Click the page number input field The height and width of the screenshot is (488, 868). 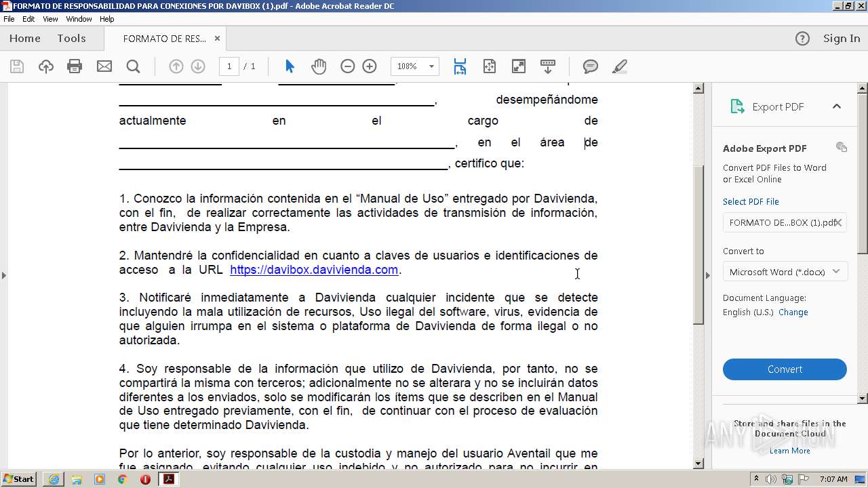pos(229,66)
